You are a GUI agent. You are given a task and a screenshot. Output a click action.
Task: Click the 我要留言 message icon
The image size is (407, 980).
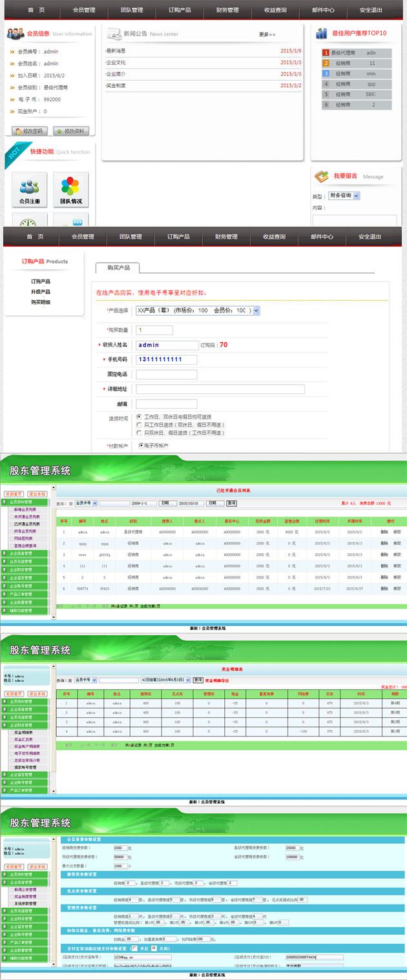(322, 176)
